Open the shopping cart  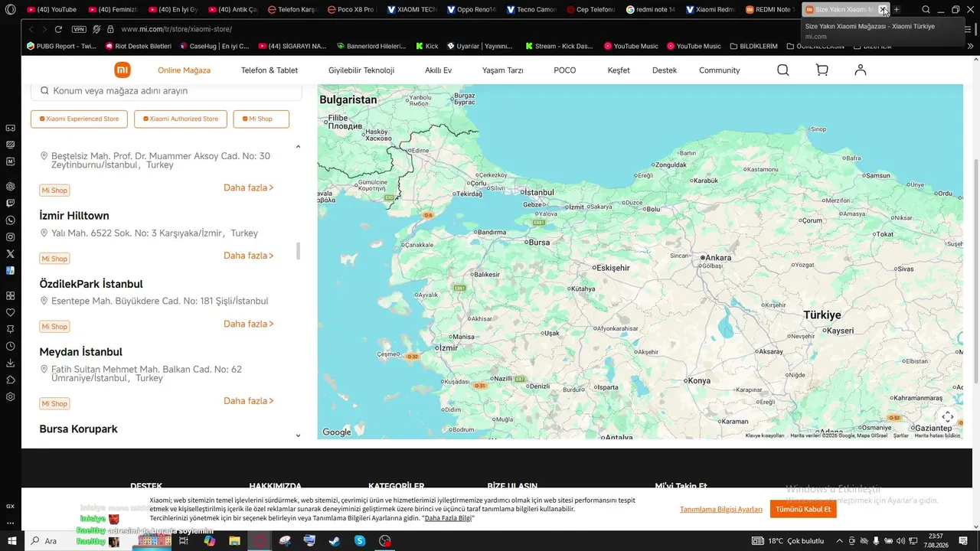tap(822, 70)
